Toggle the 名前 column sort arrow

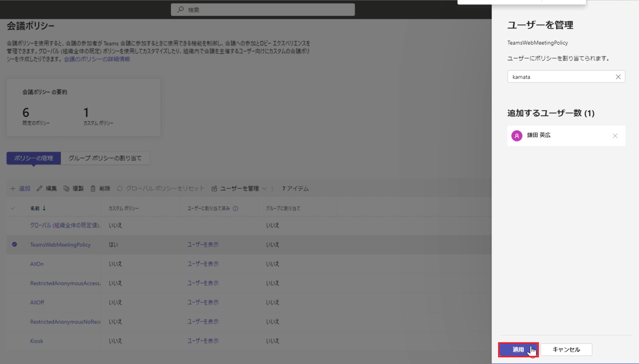point(45,208)
